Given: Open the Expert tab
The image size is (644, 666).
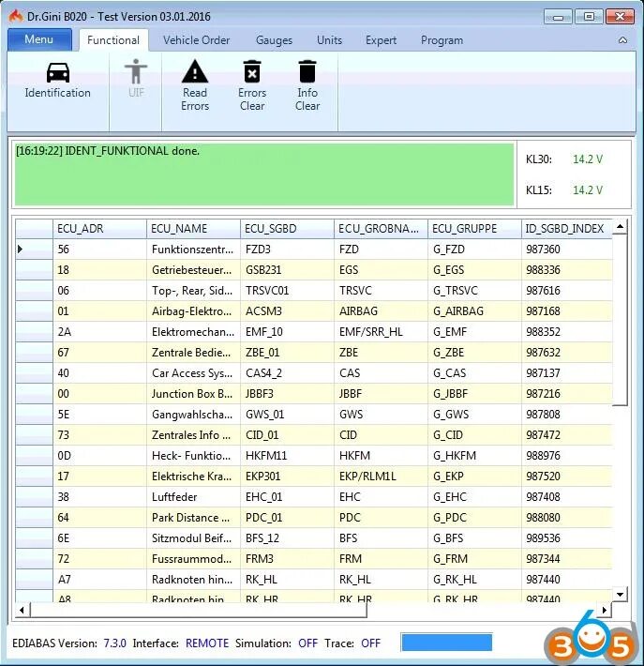Looking at the screenshot, I should 381,40.
